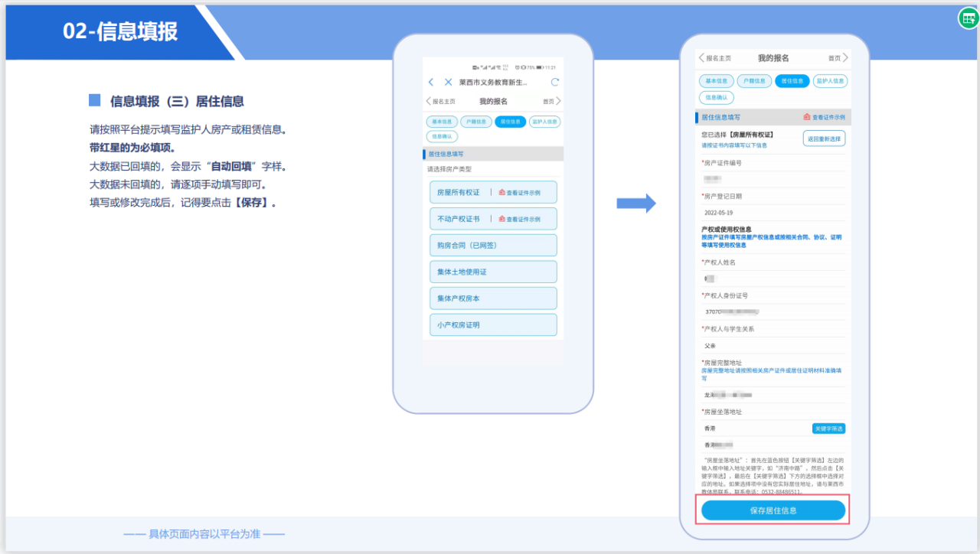Viewport: 980px width, 554px height.
Task: Choose 购房合同（已网签） property type
Action: pyautogui.click(x=493, y=246)
